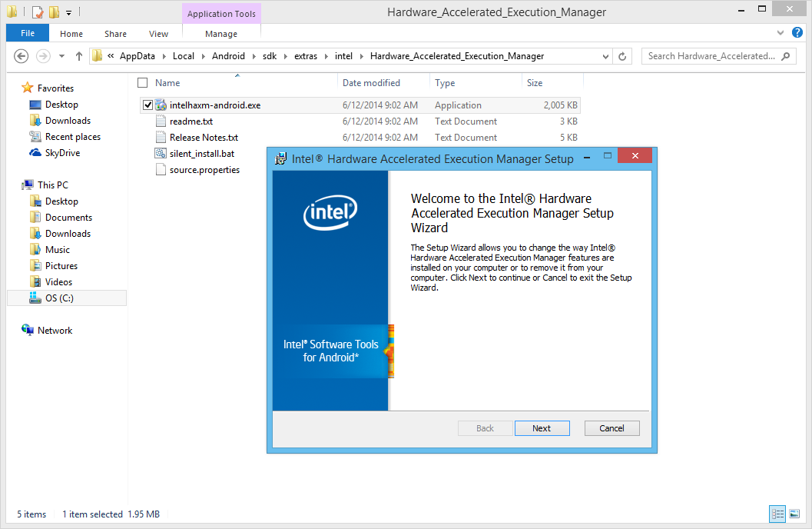Click the Up one level arrow

(78, 56)
